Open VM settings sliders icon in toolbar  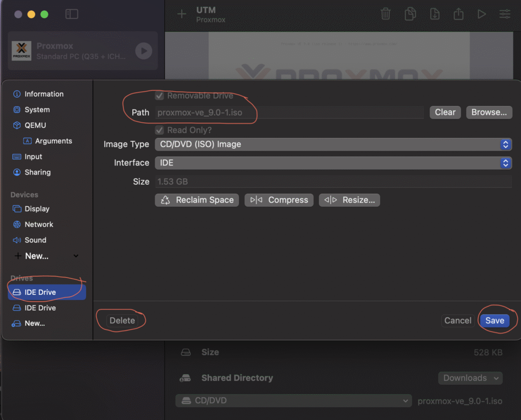[505, 14]
